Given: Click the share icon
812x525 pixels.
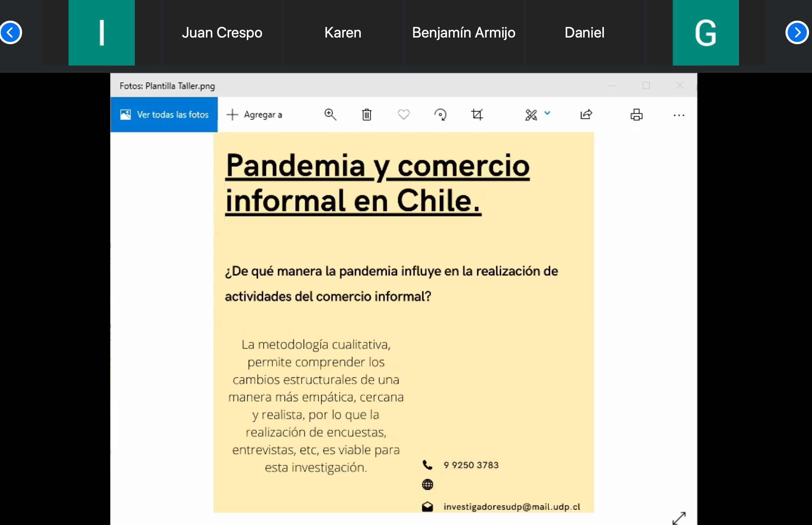Looking at the screenshot, I should click(x=586, y=114).
